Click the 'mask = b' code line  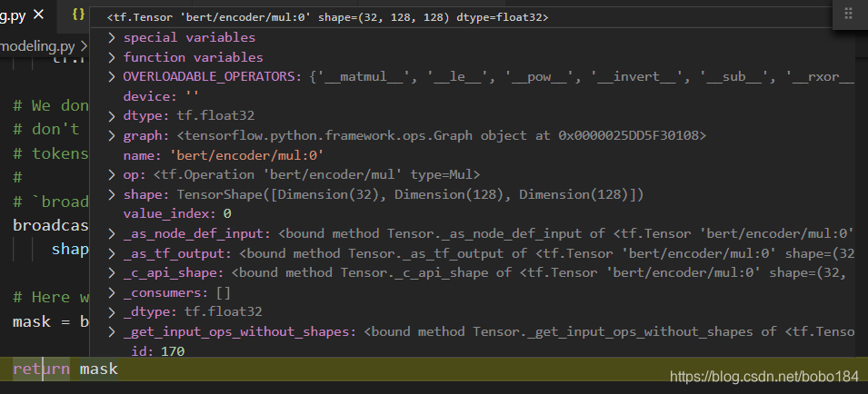tap(51, 321)
